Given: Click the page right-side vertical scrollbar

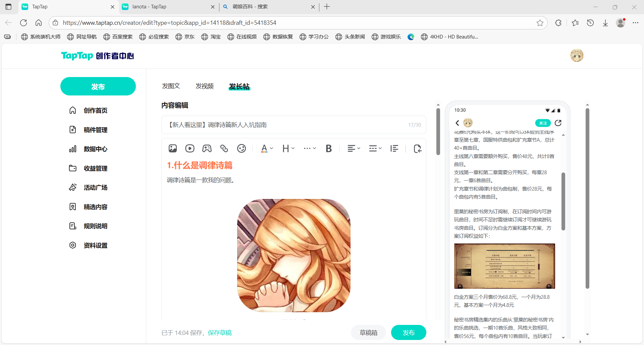Looking at the screenshot, I should tap(587, 198).
